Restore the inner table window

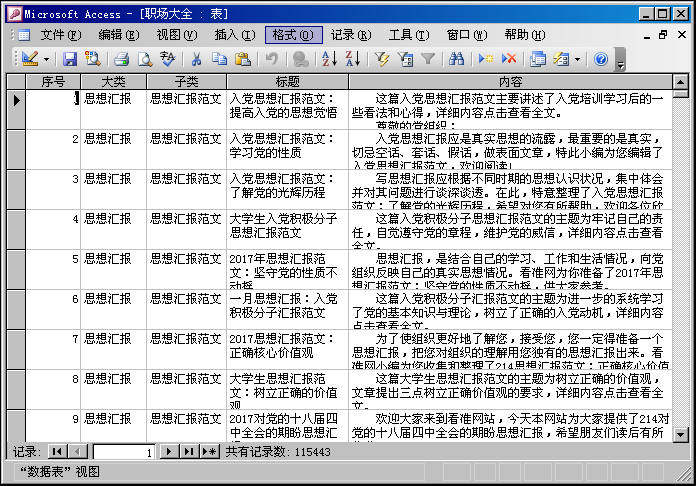[x=663, y=35]
